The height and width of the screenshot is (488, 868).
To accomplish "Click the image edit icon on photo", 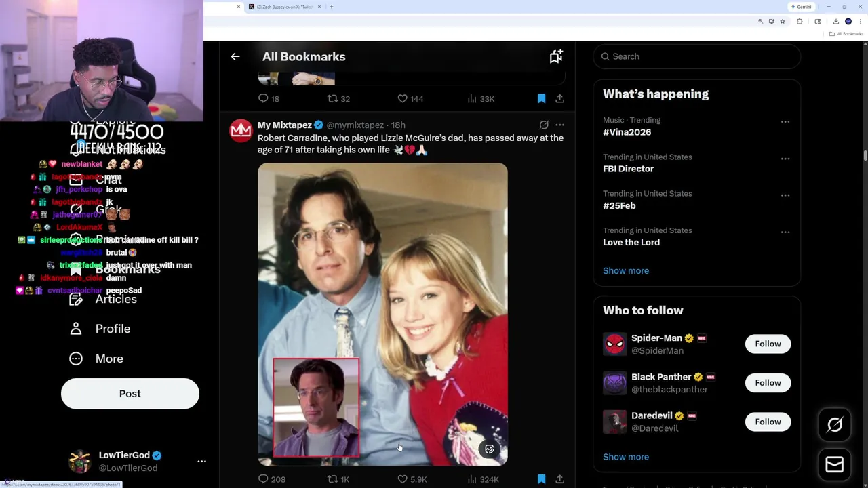I will click(x=490, y=449).
